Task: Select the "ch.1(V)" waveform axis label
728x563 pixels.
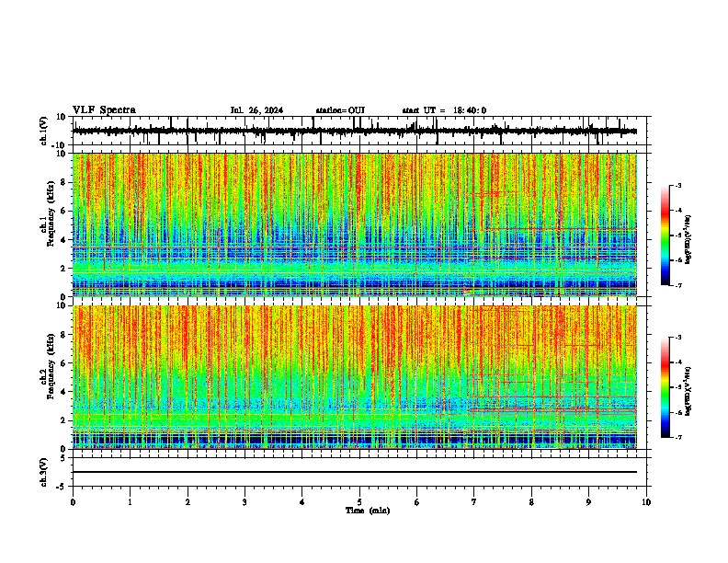Action: click(x=44, y=131)
